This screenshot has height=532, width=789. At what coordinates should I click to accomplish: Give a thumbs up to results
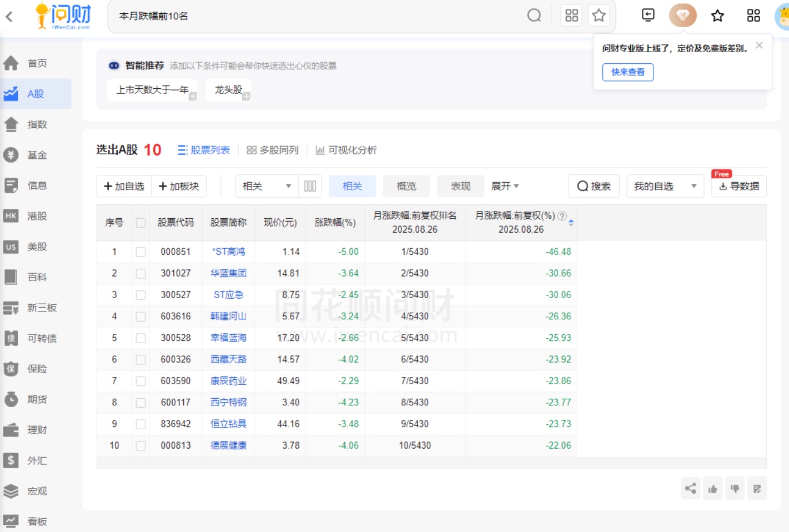tap(712, 489)
